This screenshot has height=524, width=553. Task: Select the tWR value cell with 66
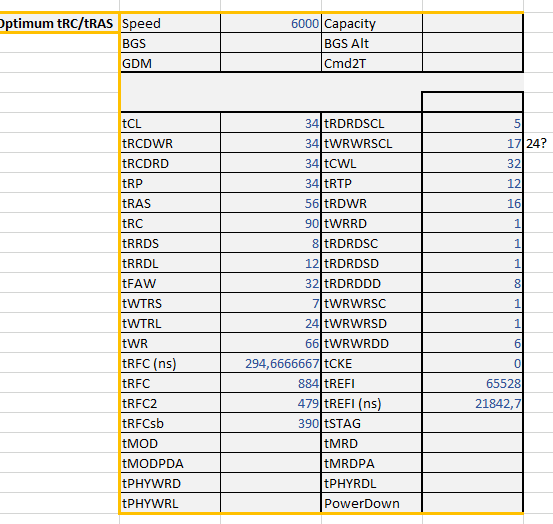[271, 343]
